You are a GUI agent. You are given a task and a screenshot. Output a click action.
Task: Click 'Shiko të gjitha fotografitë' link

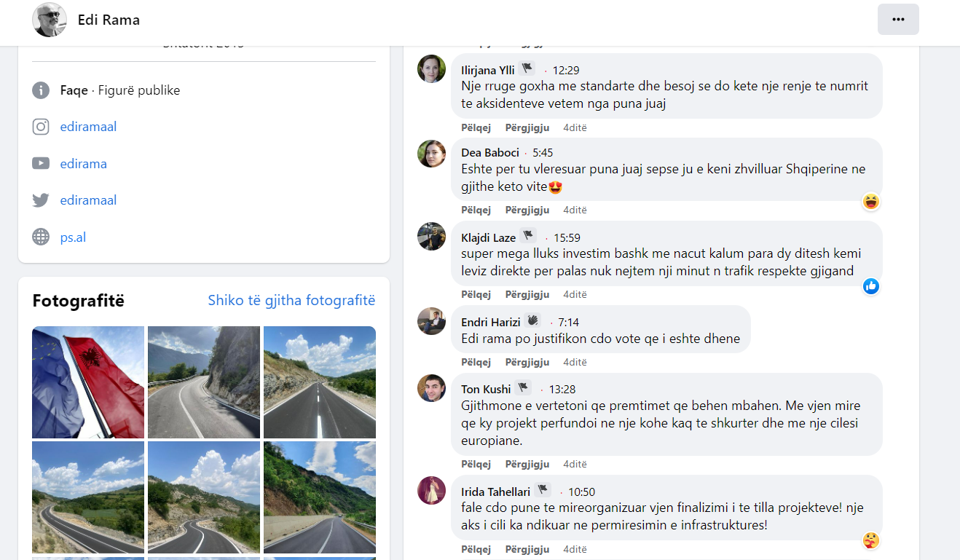tap(291, 301)
